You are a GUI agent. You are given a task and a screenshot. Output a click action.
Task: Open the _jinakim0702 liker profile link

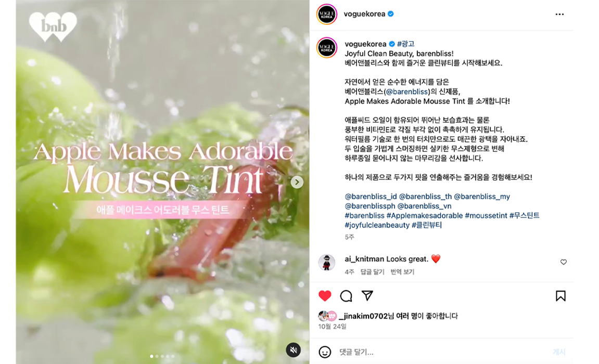point(363,316)
